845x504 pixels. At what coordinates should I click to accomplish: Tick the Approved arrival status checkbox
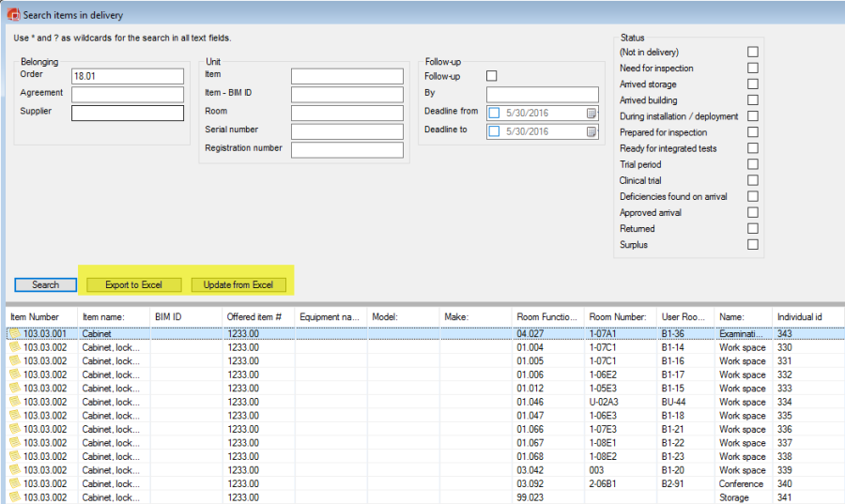tap(752, 213)
